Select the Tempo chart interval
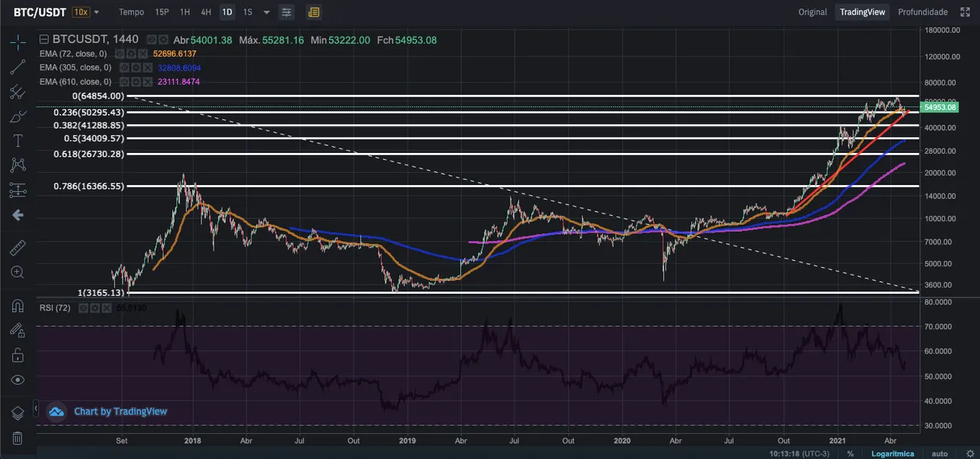This screenshot has height=459, width=980. pos(131,12)
